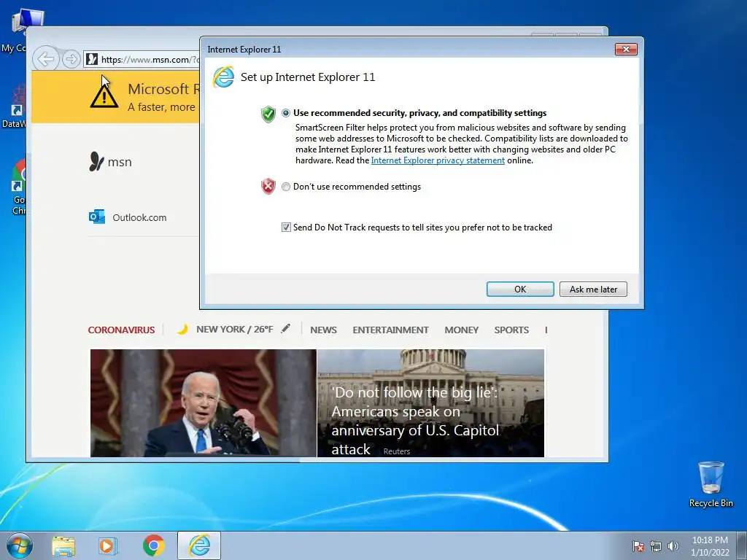Open the Windows Start menu orb

point(20,545)
